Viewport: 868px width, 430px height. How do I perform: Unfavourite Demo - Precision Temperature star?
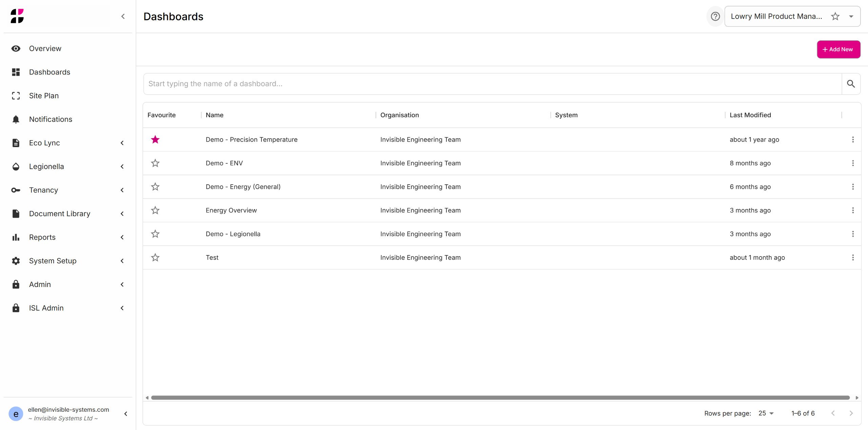[155, 140]
